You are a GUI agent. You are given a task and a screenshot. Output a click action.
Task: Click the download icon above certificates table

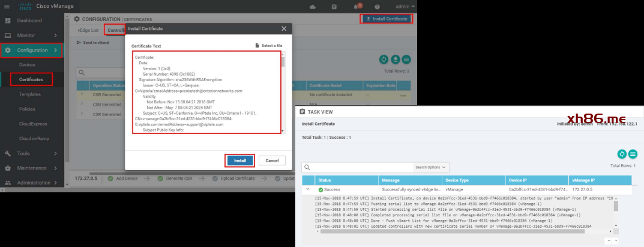pos(395,59)
